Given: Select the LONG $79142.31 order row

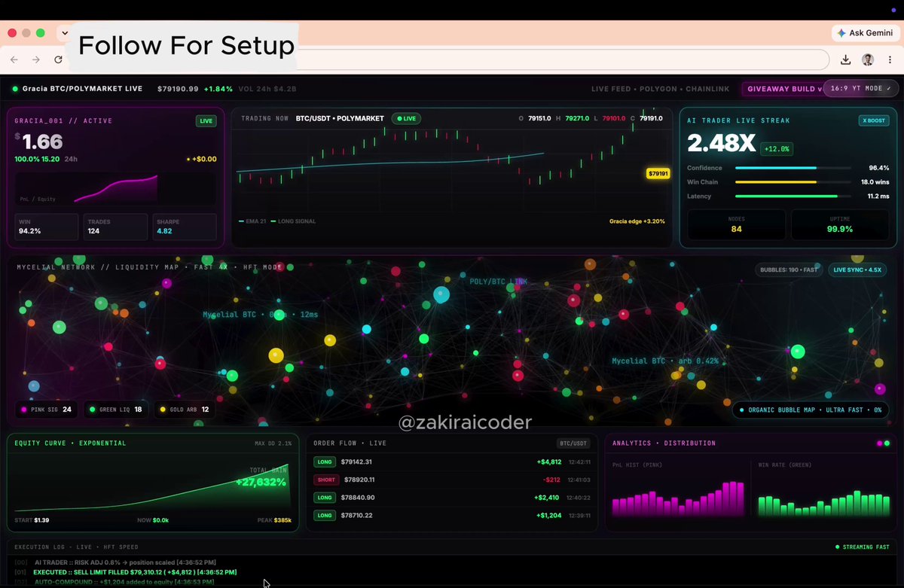Looking at the screenshot, I should [x=452, y=462].
